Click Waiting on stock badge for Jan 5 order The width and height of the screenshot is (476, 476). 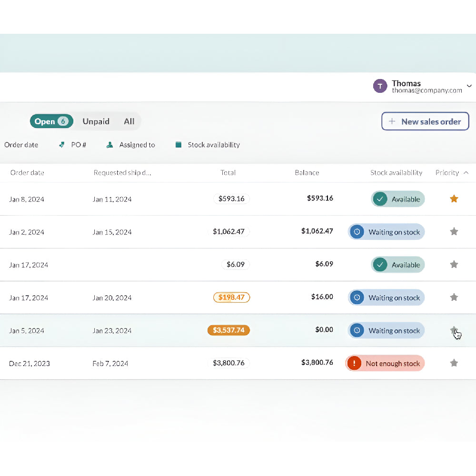386,330
